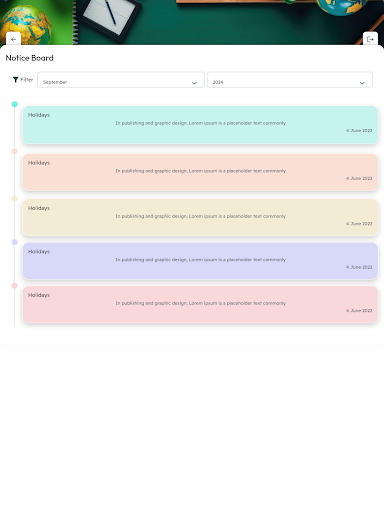The height and width of the screenshot is (512, 384).
Task: Select the teal timeline dot
Action: click(15, 104)
